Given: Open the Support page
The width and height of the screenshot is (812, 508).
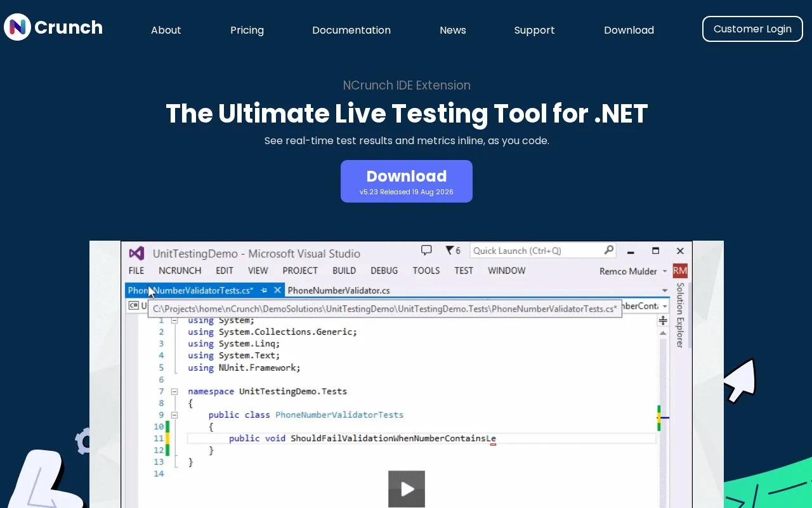Looking at the screenshot, I should (x=534, y=30).
